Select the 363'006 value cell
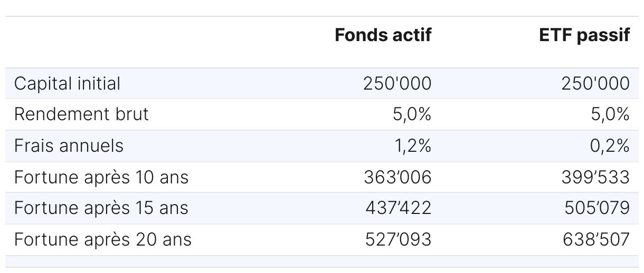This screenshot has height=273, width=644. tap(397, 177)
